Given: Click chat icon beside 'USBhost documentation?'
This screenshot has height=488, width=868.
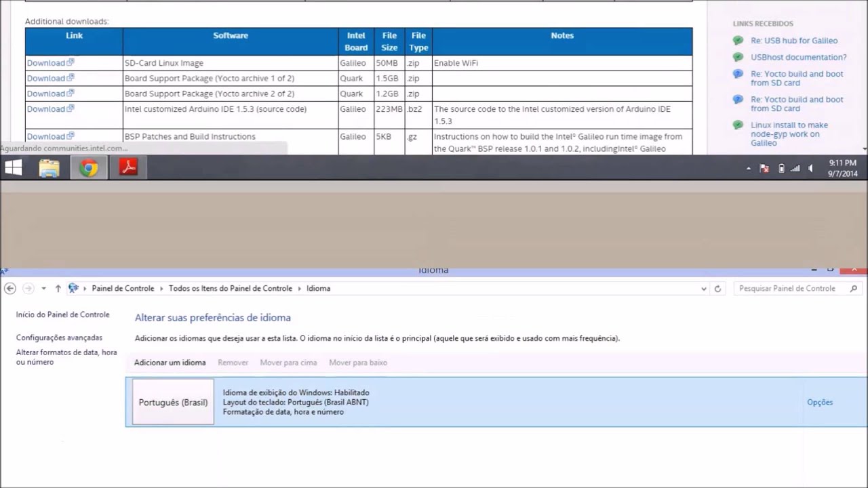Looking at the screenshot, I should (738, 58).
